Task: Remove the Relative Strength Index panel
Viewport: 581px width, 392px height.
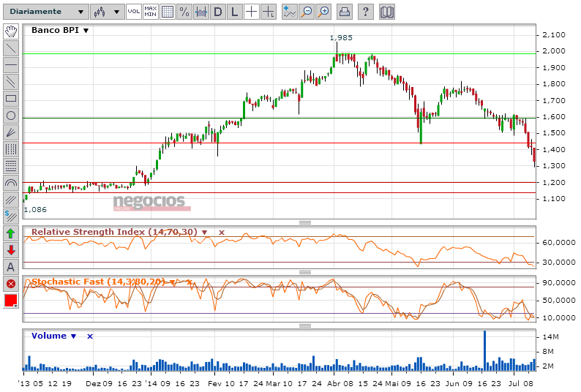Action: [x=222, y=233]
